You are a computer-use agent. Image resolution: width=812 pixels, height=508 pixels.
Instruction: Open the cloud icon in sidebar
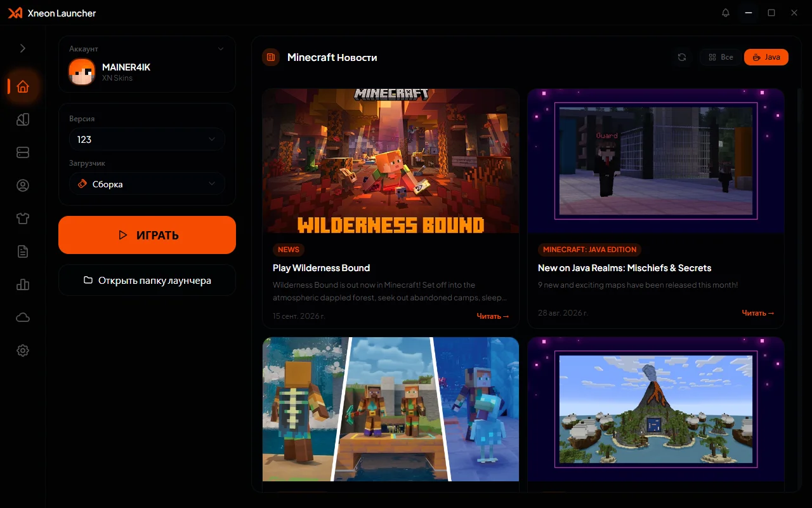(x=23, y=317)
